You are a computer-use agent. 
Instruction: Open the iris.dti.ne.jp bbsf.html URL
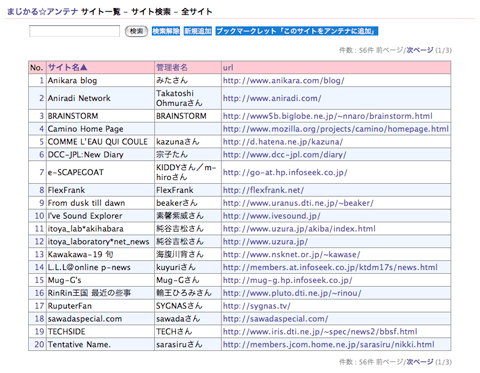(x=320, y=332)
